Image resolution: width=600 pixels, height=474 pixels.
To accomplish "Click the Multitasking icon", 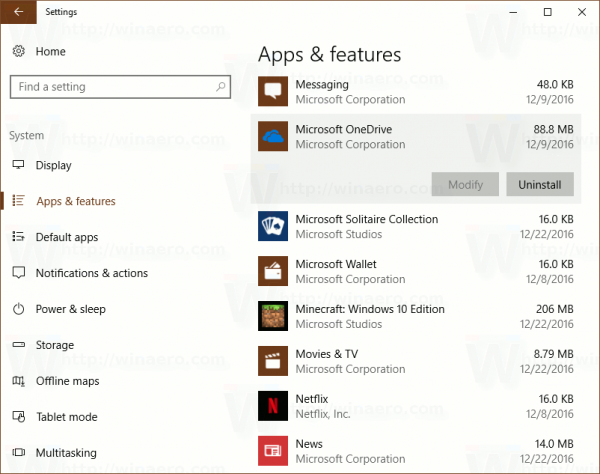I will tap(18, 453).
